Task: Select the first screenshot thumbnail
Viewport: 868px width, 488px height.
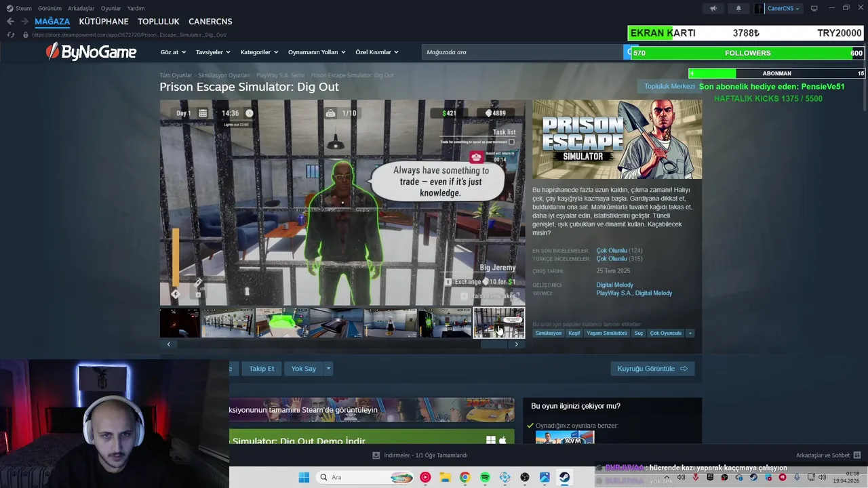Action: pos(180,323)
